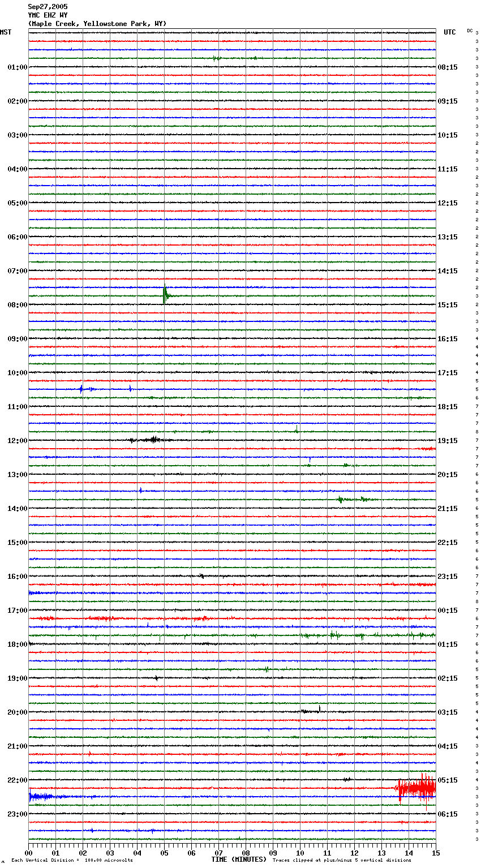Select the 04:00 MST time label
Screen dimensions: 481x868
click(x=18, y=169)
